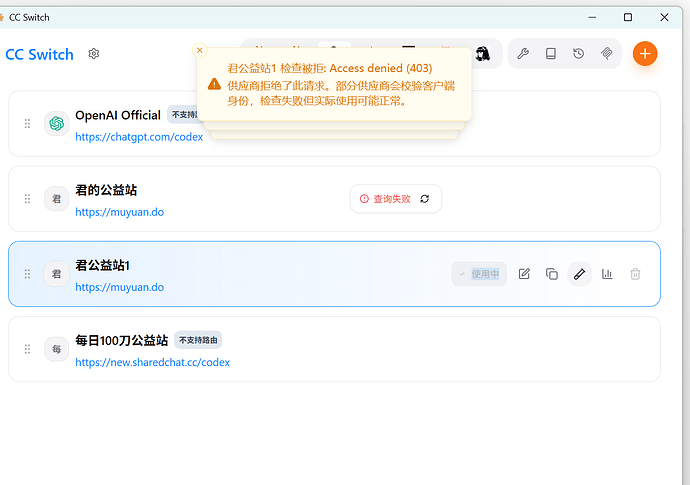The image size is (690, 485).
Task: View usage chart for 君公益站1
Action: (x=607, y=274)
